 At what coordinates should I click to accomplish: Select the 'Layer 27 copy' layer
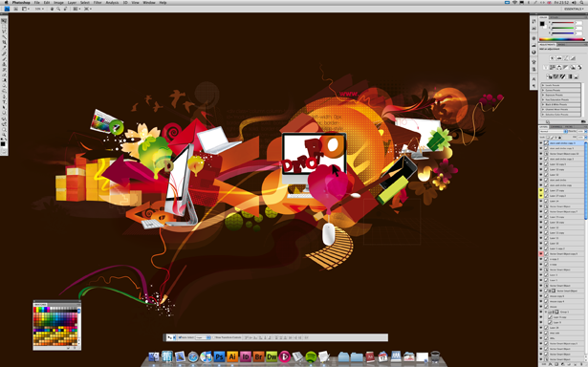(x=565, y=190)
